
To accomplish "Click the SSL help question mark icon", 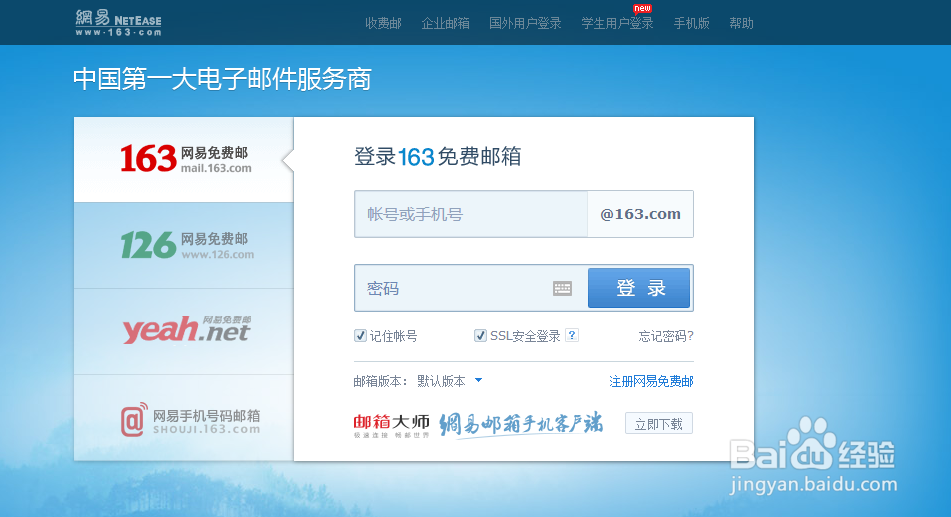I will 571,335.
